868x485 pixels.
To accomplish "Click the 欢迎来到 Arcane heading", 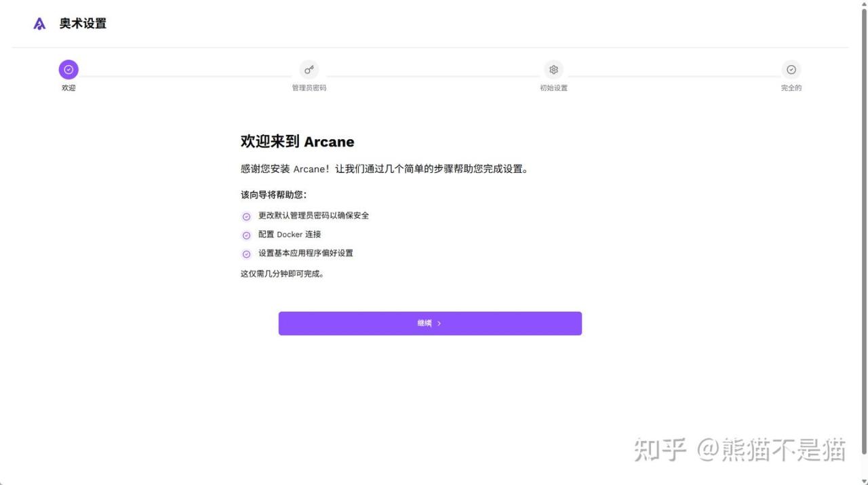I will point(298,142).
